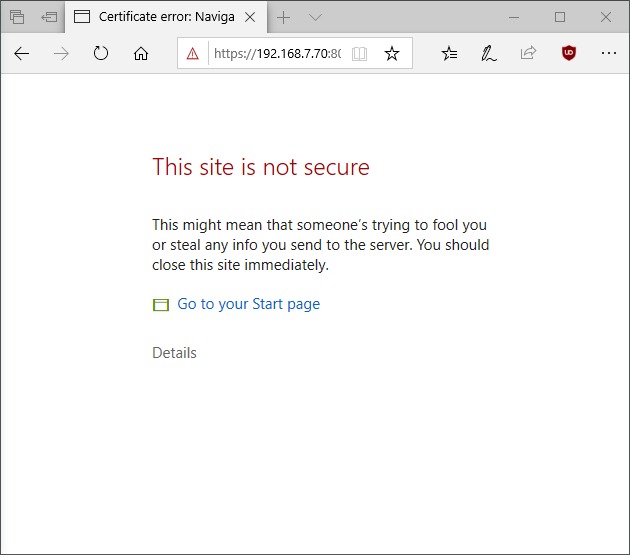Open a new tab
This screenshot has width=630, height=555.
point(284,17)
